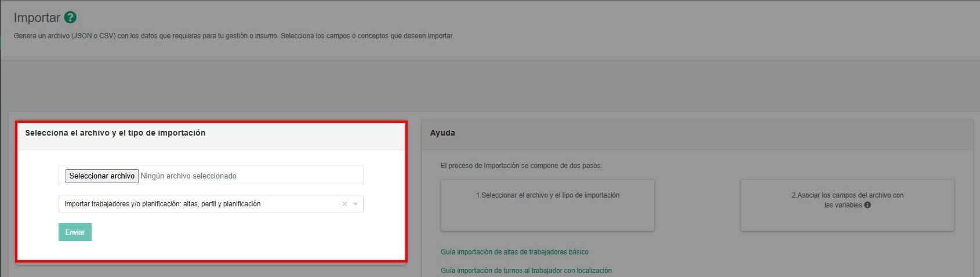Click the Enviar button
Screen dimensions: 980x277
click(75, 232)
